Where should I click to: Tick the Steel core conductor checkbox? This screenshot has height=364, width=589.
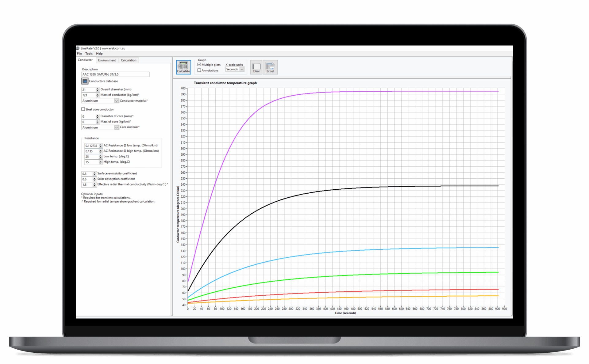[83, 109]
